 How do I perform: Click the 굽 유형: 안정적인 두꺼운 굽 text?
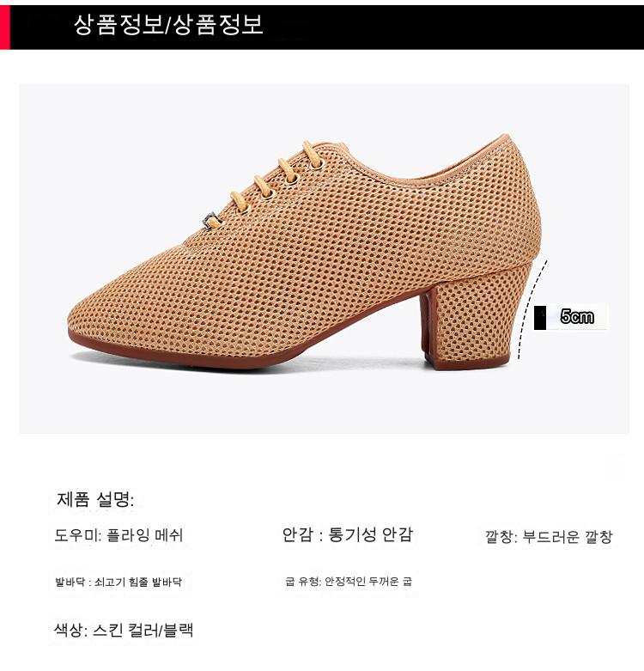pyautogui.click(x=349, y=581)
